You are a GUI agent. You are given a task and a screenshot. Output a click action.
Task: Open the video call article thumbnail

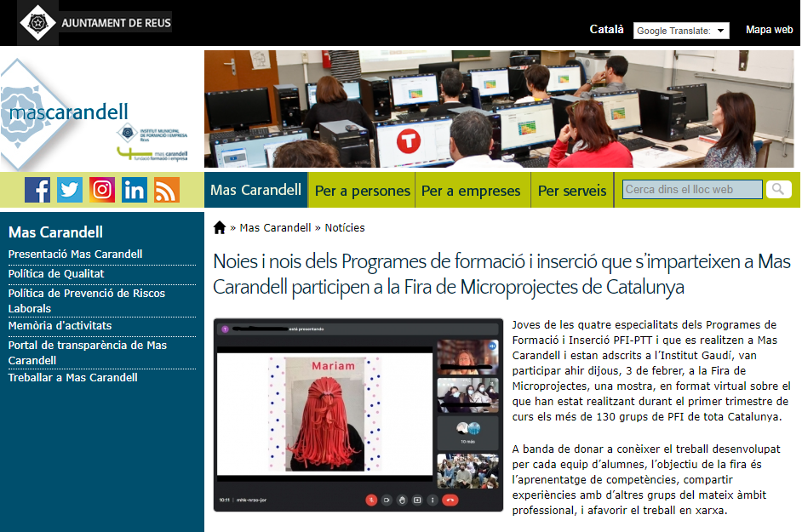point(358,415)
